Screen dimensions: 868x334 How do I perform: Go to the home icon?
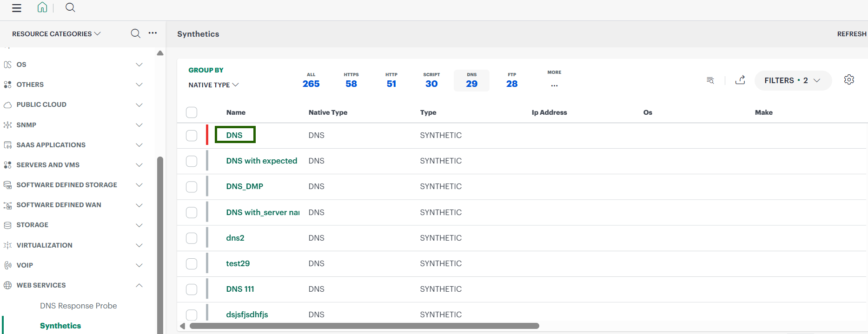(x=42, y=7)
